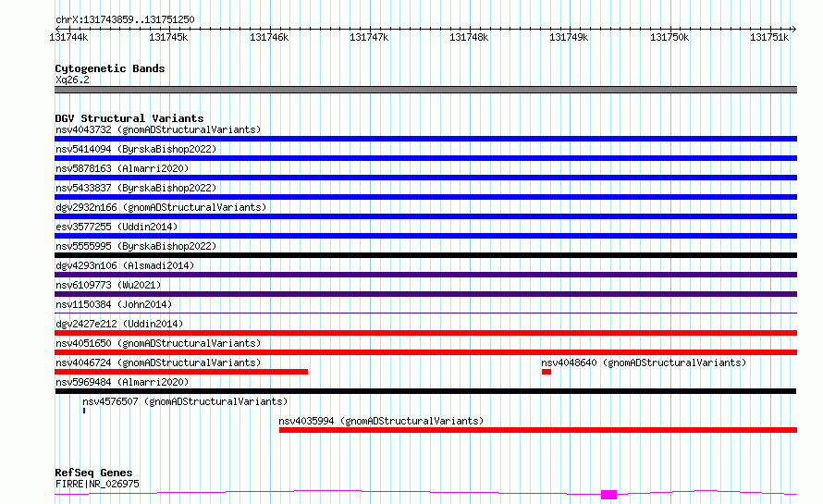Select the thin purple line under nsv1150384

pos(425,313)
